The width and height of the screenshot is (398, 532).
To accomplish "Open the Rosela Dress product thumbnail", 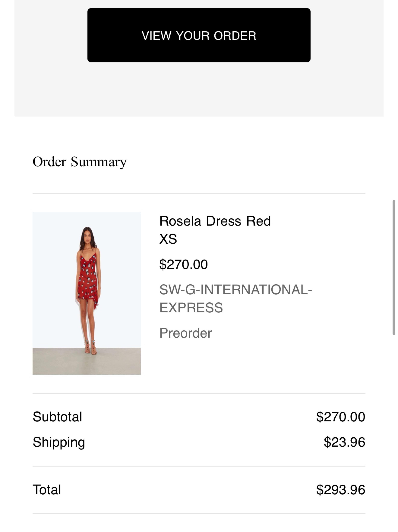I will pos(87,293).
